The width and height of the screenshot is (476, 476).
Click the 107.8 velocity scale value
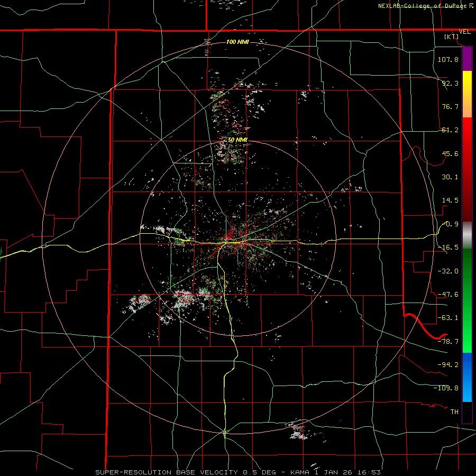coord(448,59)
